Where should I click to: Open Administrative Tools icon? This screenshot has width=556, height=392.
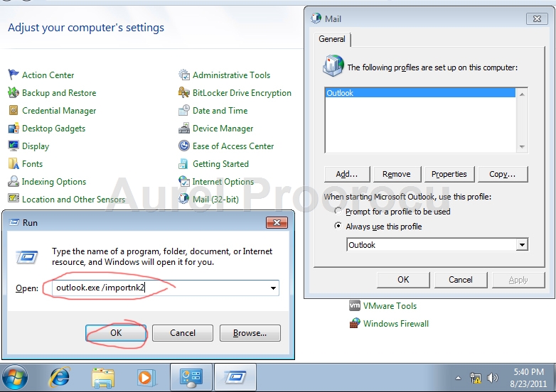(183, 75)
